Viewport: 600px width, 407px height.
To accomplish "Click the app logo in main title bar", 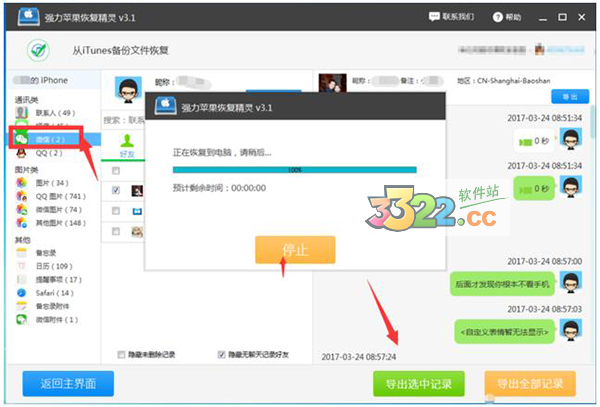I will pos(29,17).
